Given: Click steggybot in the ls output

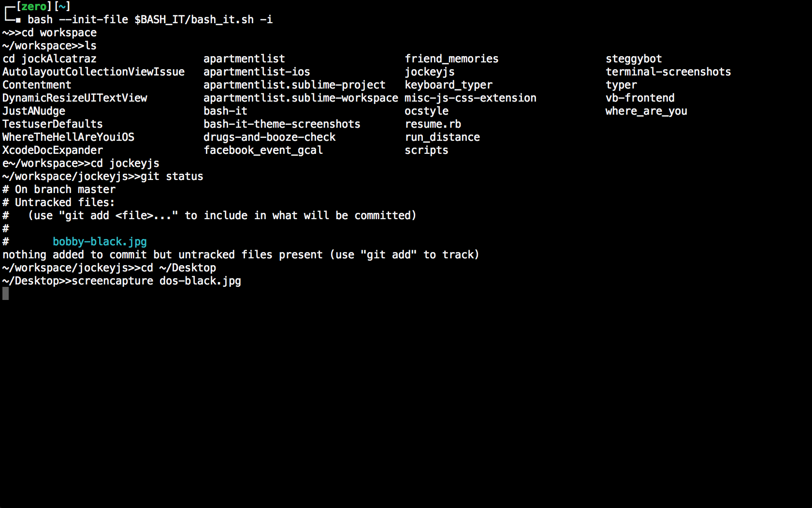Looking at the screenshot, I should (x=634, y=59).
